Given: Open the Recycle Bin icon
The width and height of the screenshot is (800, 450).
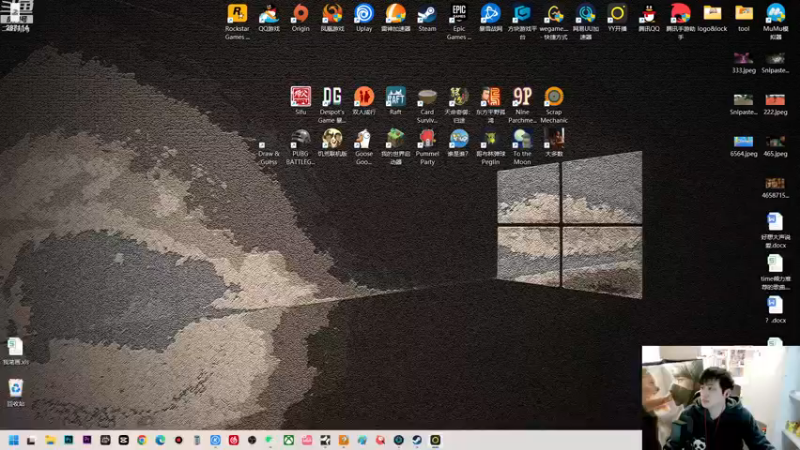Looking at the screenshot, I should (16, 388).
